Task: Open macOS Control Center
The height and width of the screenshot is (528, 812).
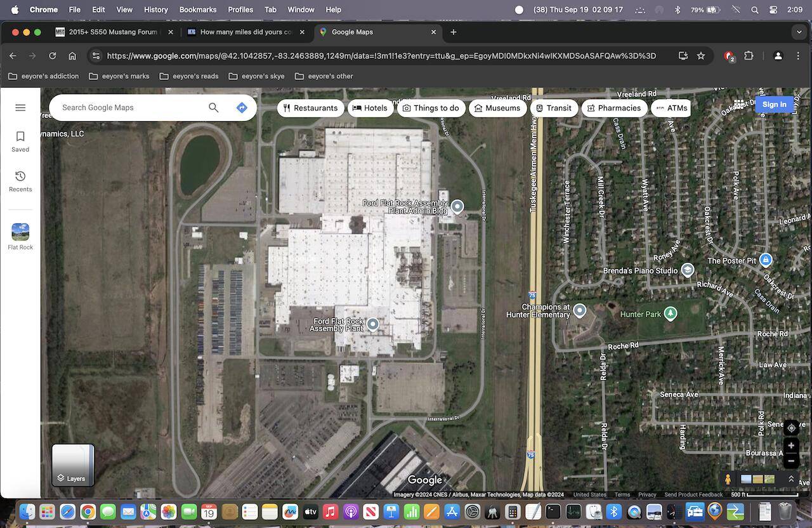Action: click(x=773, y=10)
